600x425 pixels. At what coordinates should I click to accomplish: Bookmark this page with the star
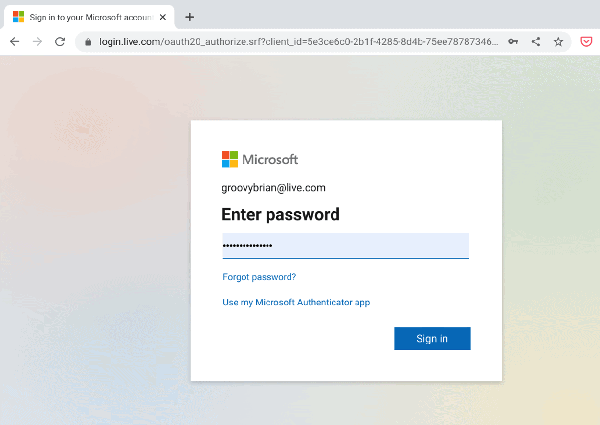click(558, 42)
